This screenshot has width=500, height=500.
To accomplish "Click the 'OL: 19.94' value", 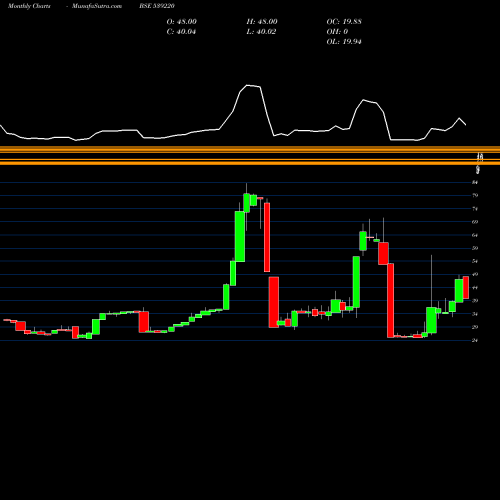I will [344, 42].
